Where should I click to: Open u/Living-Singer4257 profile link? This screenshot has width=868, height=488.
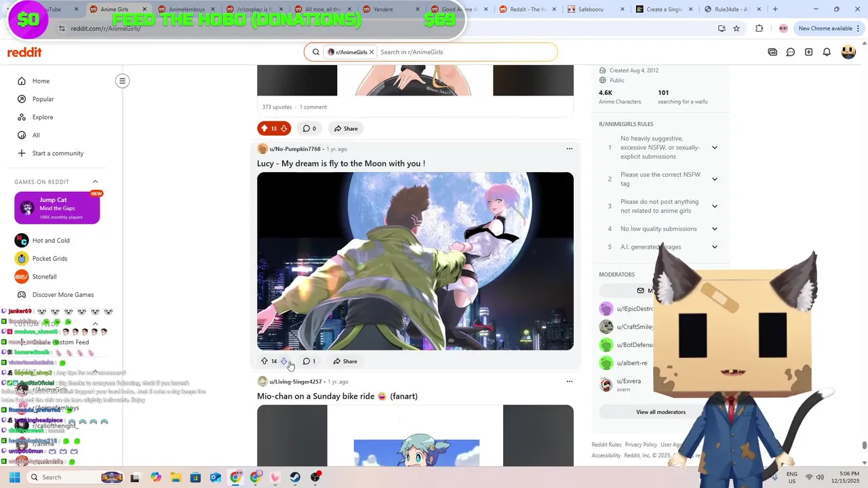pyautogui.click(x=296, y=382)
